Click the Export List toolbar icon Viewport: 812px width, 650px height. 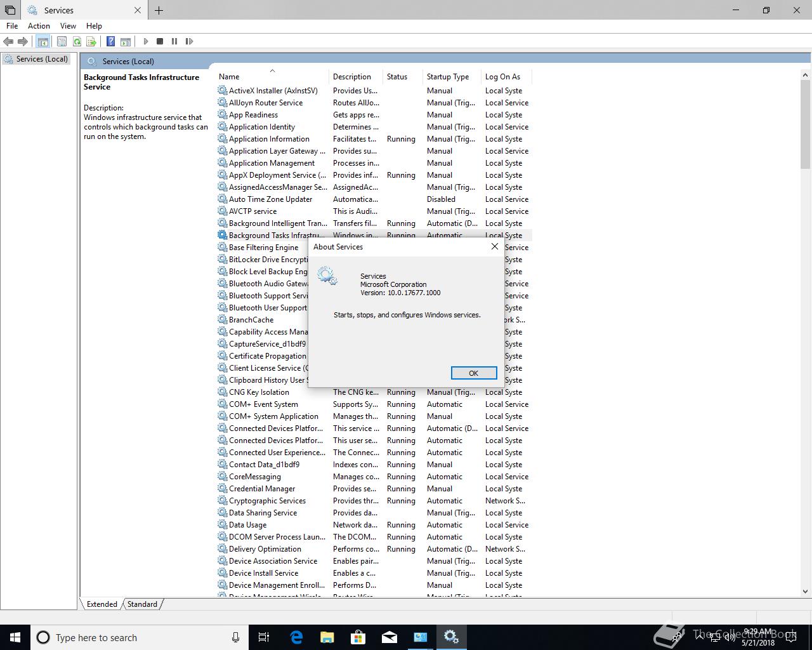(x=91, y=41)
